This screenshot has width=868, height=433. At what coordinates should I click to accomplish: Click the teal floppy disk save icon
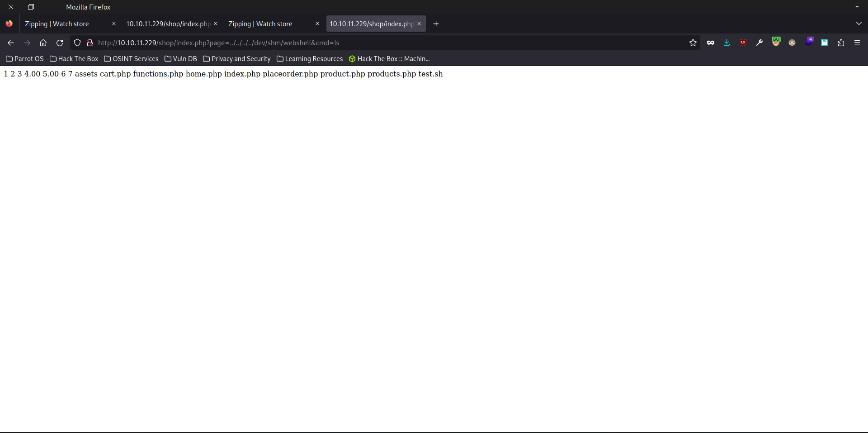coord(825,43)
